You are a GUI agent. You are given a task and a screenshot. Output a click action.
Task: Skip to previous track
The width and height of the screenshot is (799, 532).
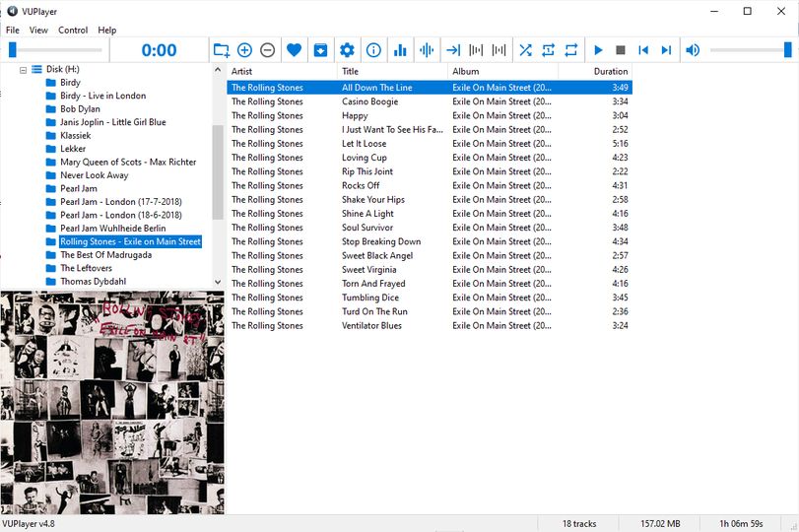643,50
